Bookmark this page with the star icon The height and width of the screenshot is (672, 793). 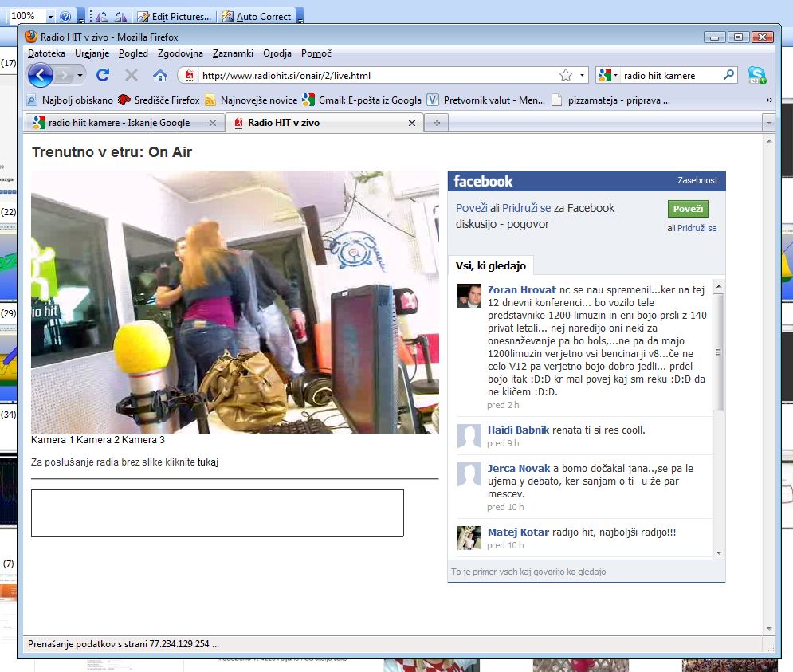566,76
